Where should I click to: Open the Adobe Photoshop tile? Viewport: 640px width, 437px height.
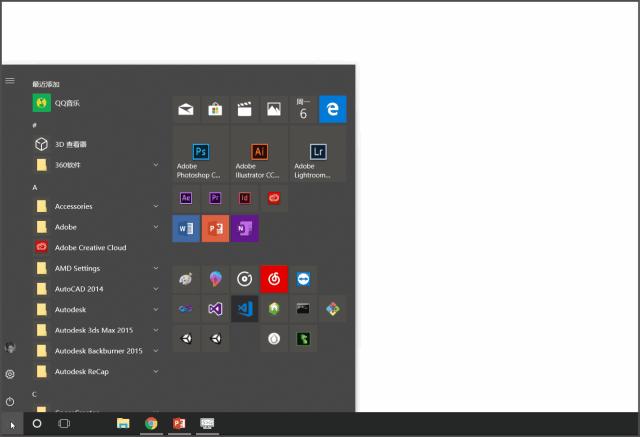[200, 154]
